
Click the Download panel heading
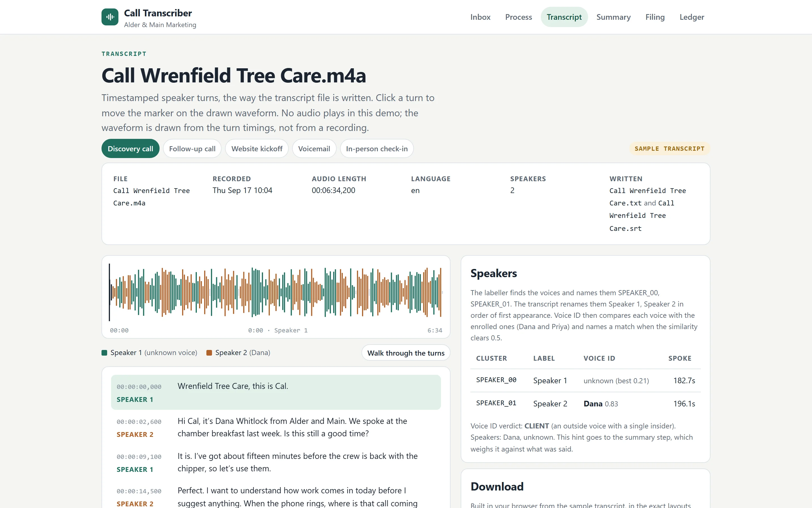[497, 487]
